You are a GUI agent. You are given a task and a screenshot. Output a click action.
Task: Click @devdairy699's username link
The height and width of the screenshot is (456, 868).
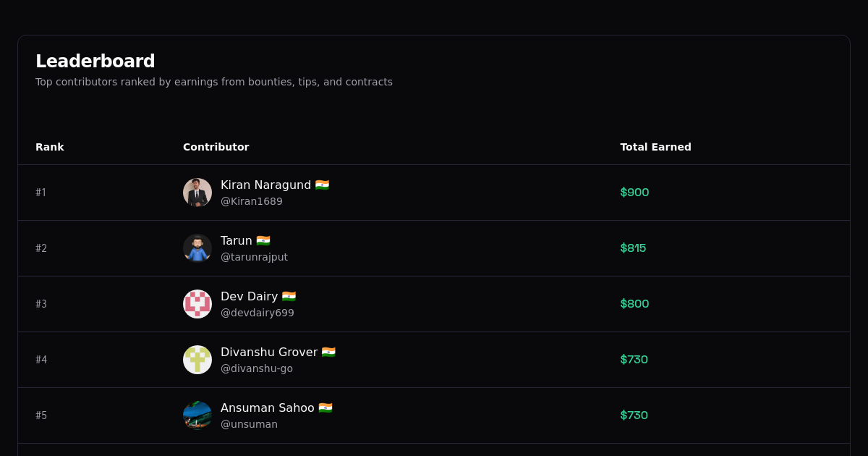258,313
